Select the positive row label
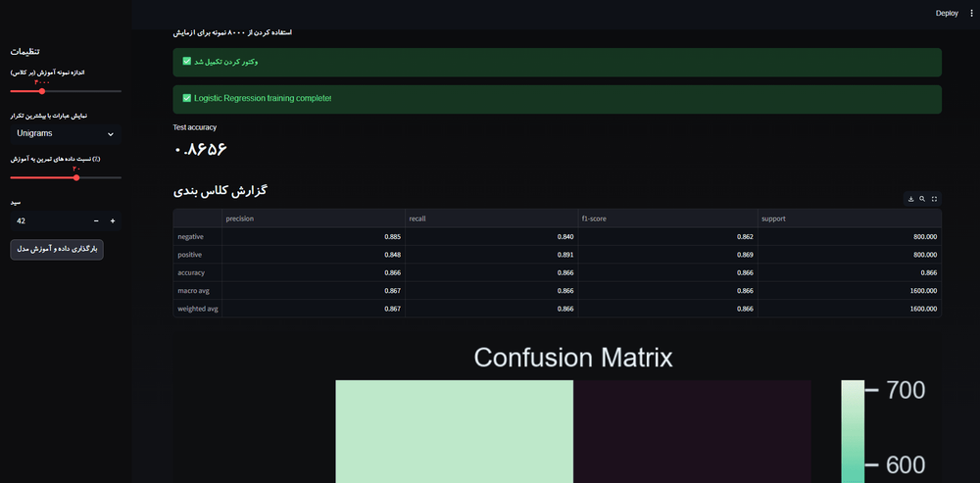Viewport: 980px width, 483px height. coord(198,255)
